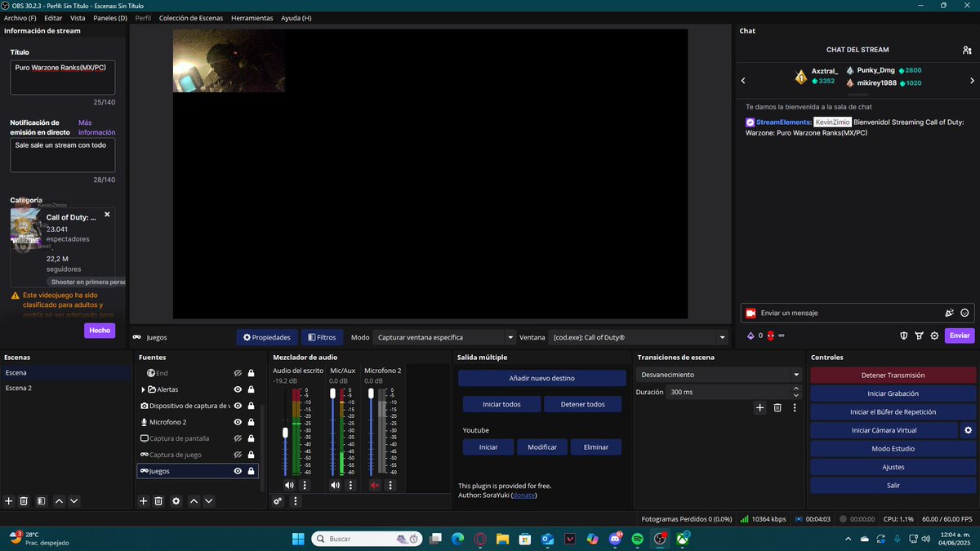Expand the Alertas group arrow
The height and width of the screenshot is (551, 980).
coord(144,389)
